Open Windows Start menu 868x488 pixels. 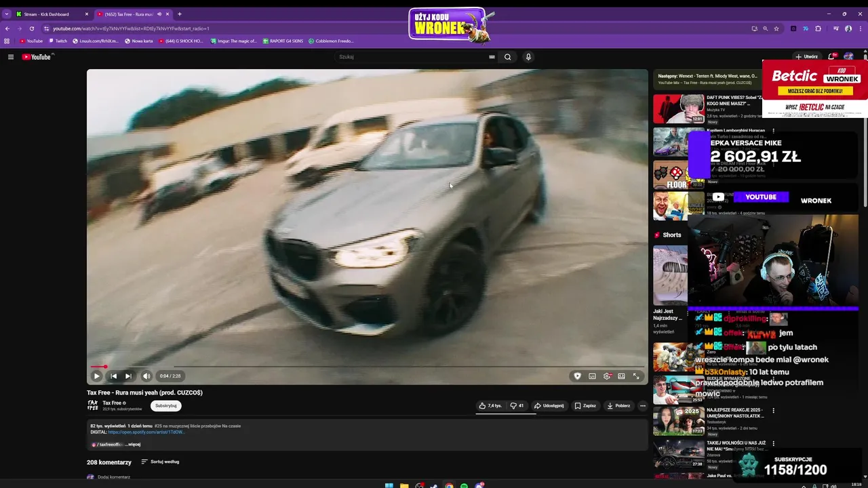389,485
